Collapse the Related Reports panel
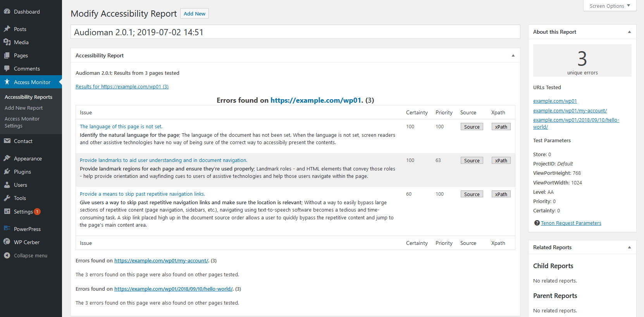Viewport: 644px width, 317px height. (x=629, y=247)
